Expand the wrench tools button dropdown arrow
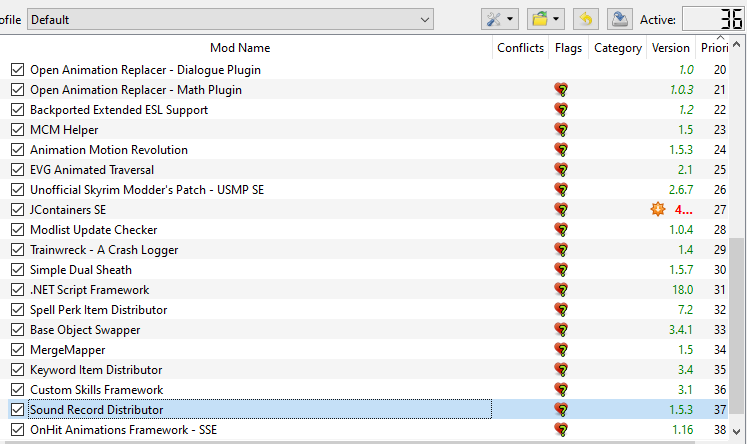This screenshot has width=747, height=444. coord(510,20)
